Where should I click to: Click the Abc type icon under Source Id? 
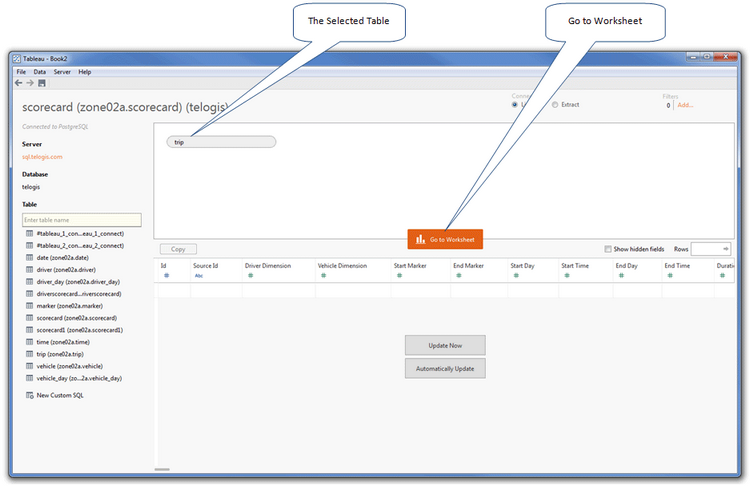point(199,276)
